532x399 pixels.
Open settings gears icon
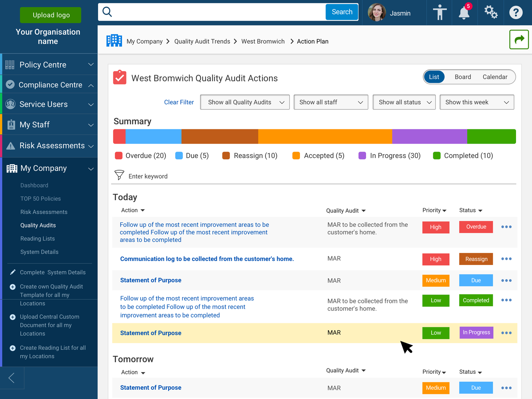(491, 12)
